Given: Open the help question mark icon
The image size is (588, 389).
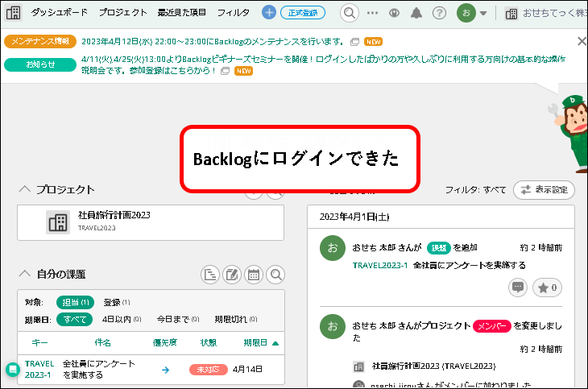Looking at the screenshot, I should (439, 13).
